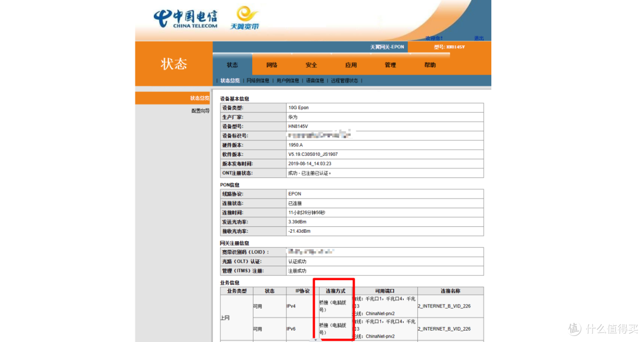The width and height of the screenshot is (644, 342).
Task: Click 桥接（电脑拨号） in the IPv6 row
Action: click(x=333, y=329)
